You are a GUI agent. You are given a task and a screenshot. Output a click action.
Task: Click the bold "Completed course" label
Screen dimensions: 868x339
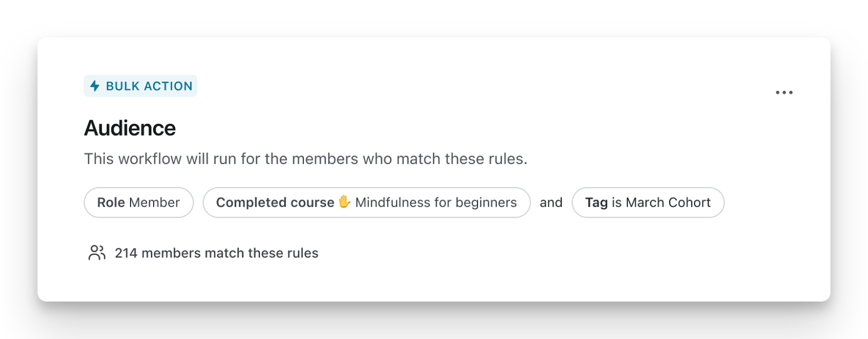click(275, 202)
